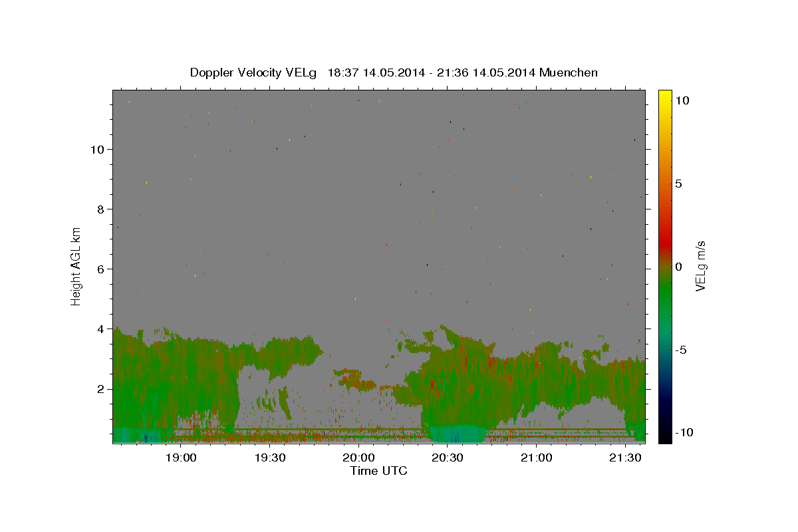Click the 20:00 time tick label
798x532 pixels.
[358, 458]
